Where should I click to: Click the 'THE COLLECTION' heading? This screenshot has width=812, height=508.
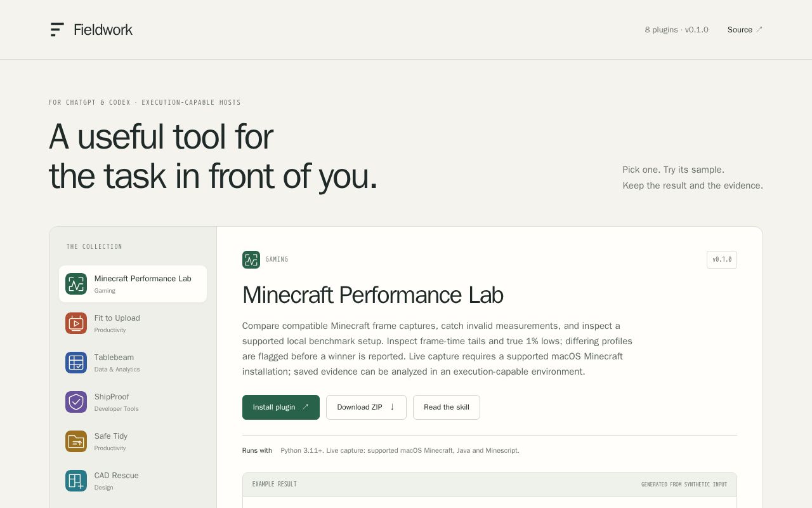pos(94,246)
